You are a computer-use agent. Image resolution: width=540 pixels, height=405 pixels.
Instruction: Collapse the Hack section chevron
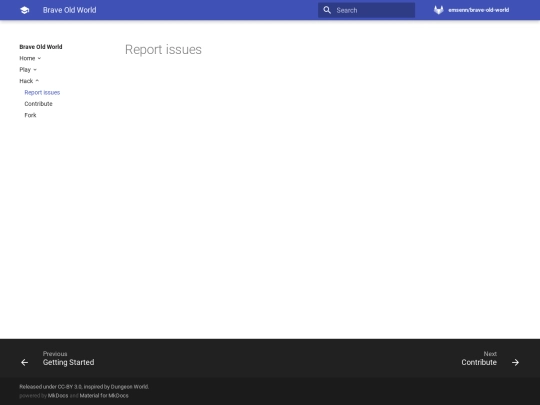[37, 81]
